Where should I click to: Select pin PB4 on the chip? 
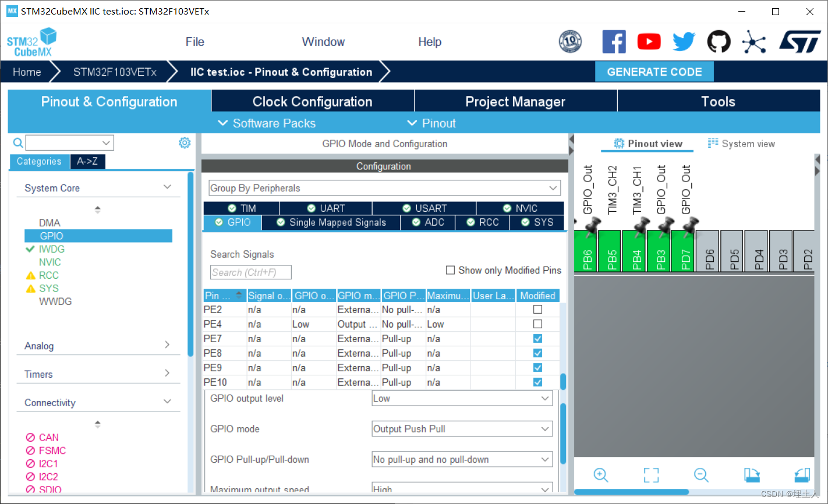634,251
